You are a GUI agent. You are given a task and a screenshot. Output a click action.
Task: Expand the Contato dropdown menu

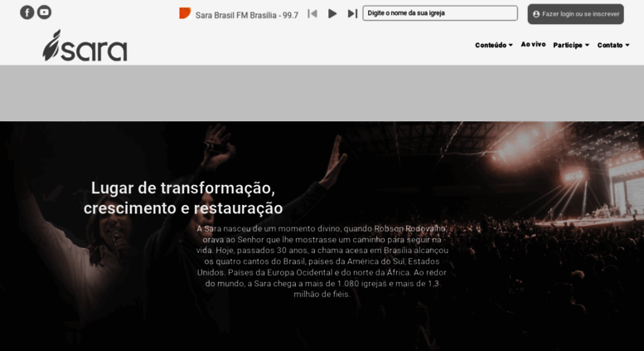pyautogui.click(x=613, y=45)
